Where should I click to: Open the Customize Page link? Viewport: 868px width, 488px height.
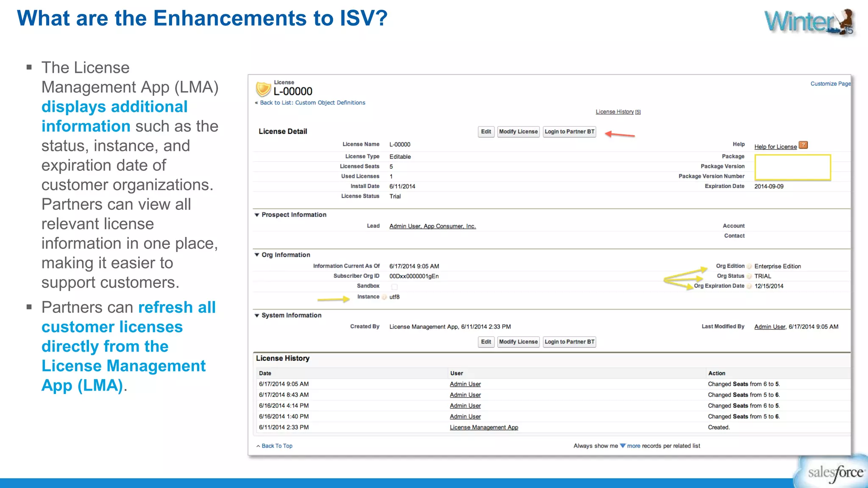click(x=830, y=83)
